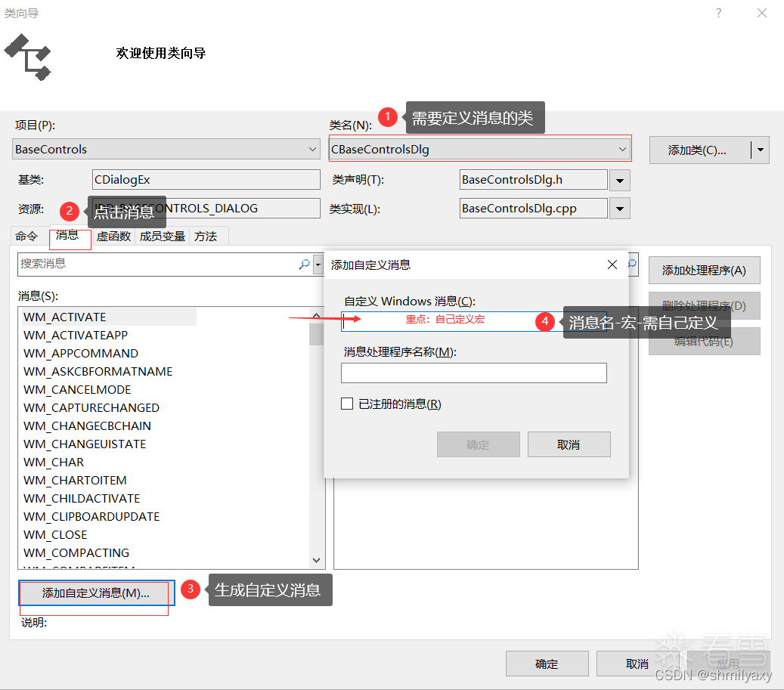Click scroll-down arrow of message list scrollbar
This screenshot has height=690, width=784.
[316, 560]
